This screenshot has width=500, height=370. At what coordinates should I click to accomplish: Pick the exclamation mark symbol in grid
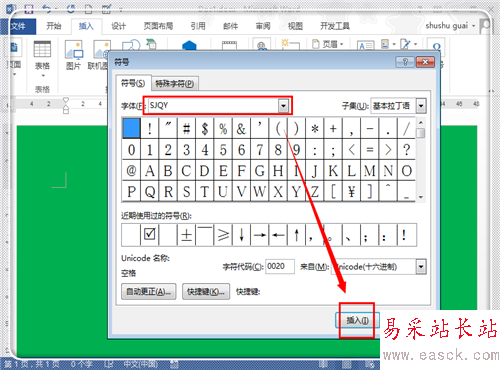[x=150, y=128]
